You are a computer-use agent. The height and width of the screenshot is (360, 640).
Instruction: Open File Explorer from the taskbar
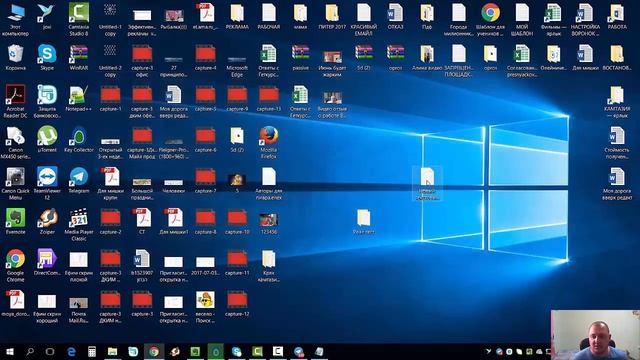click(112, 352)
